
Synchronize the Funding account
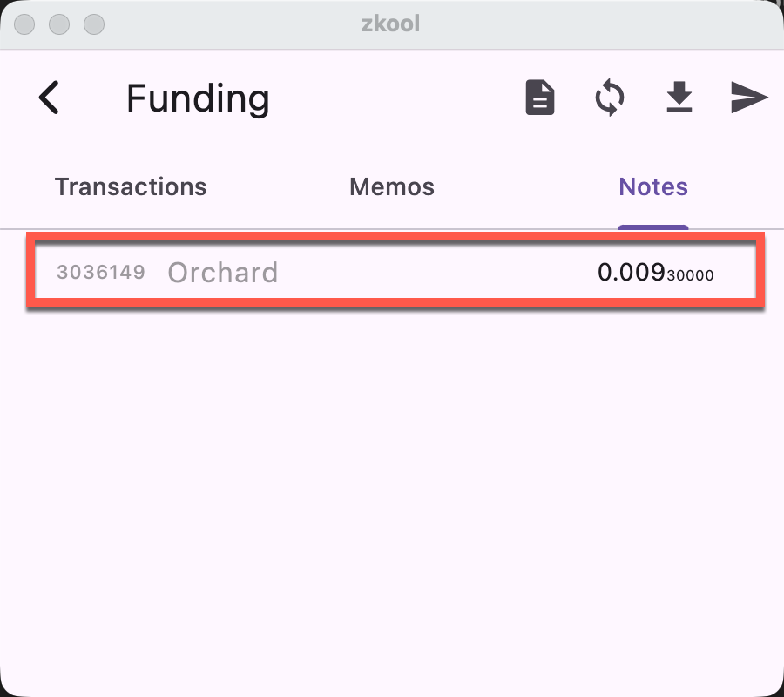(610, 98)
